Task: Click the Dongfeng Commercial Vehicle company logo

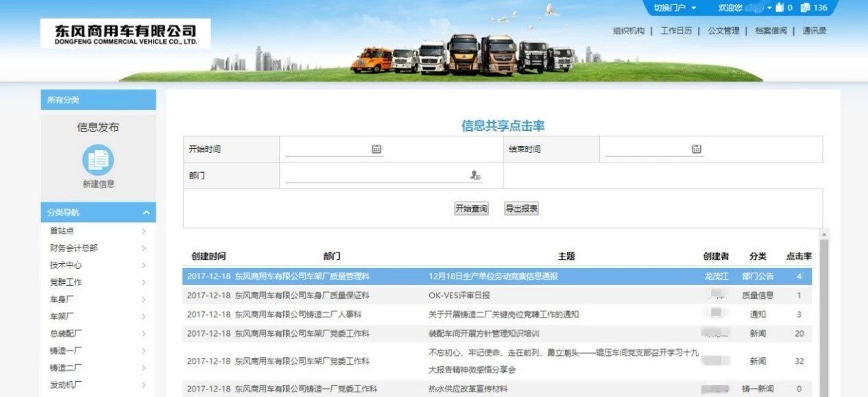Action: coord(127,34)
